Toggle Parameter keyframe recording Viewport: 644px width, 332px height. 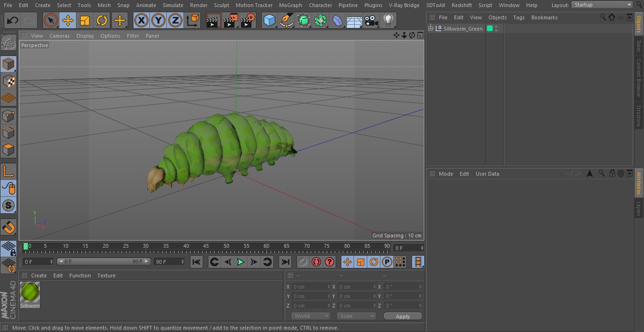click(x=387, y=262)
